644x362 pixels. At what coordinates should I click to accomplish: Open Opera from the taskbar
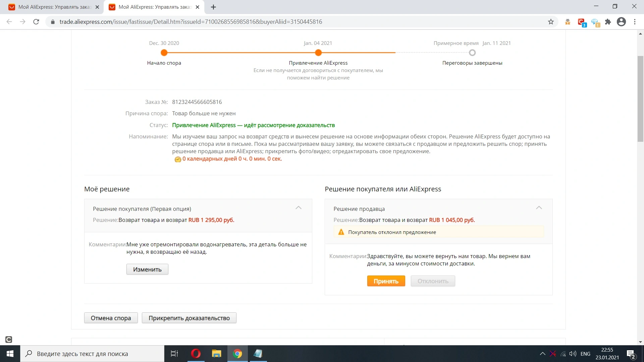tap(196, 354)
